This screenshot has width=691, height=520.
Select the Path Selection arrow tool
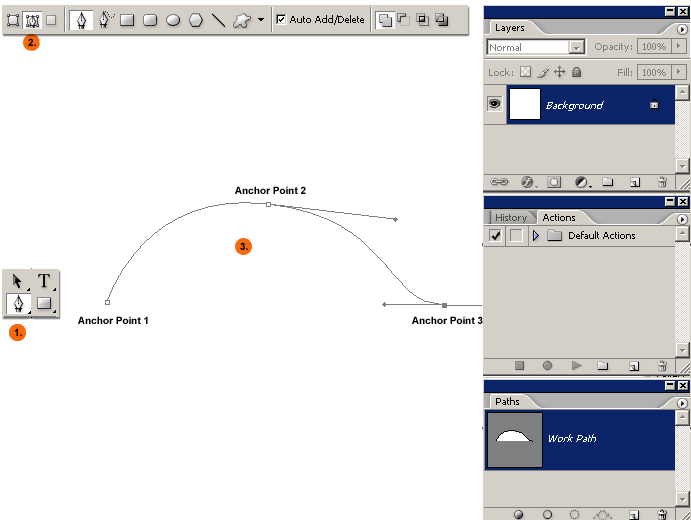point(17,281)
